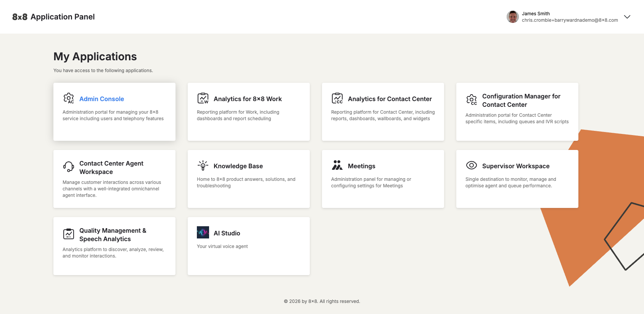Click 'You have access' subtitle text
Screen dimensions: 644x314
103,71
